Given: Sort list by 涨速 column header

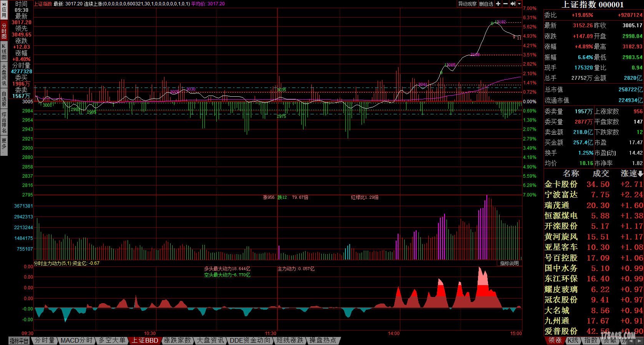Looking at the screenshot, I should 632,174.
